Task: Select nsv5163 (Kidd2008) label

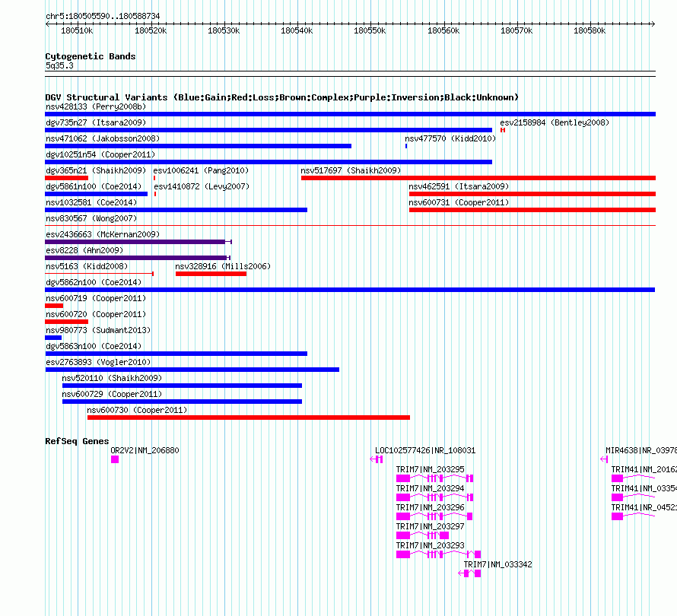Action: [87, 266]
